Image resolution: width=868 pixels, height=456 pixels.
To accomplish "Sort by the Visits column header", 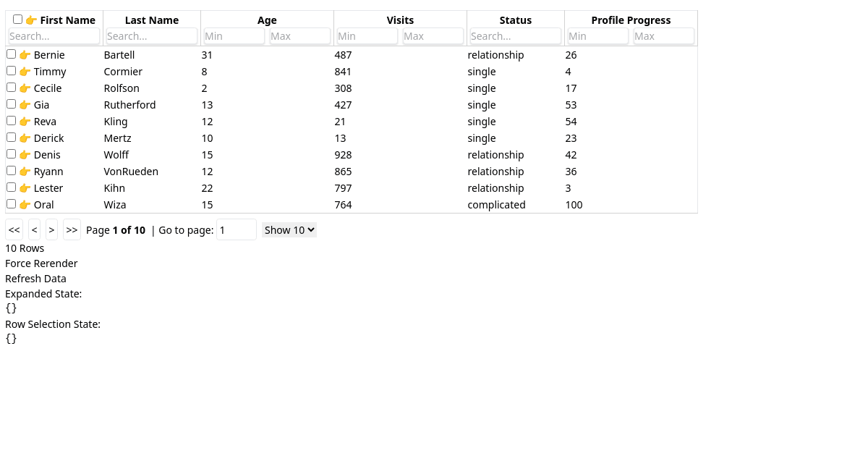I will click(400, 20).
